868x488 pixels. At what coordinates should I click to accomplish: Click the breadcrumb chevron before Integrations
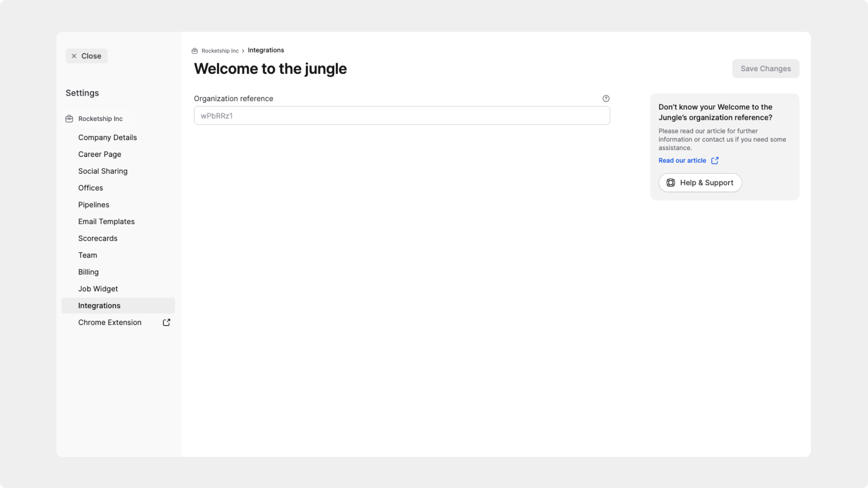coord(243,51)
